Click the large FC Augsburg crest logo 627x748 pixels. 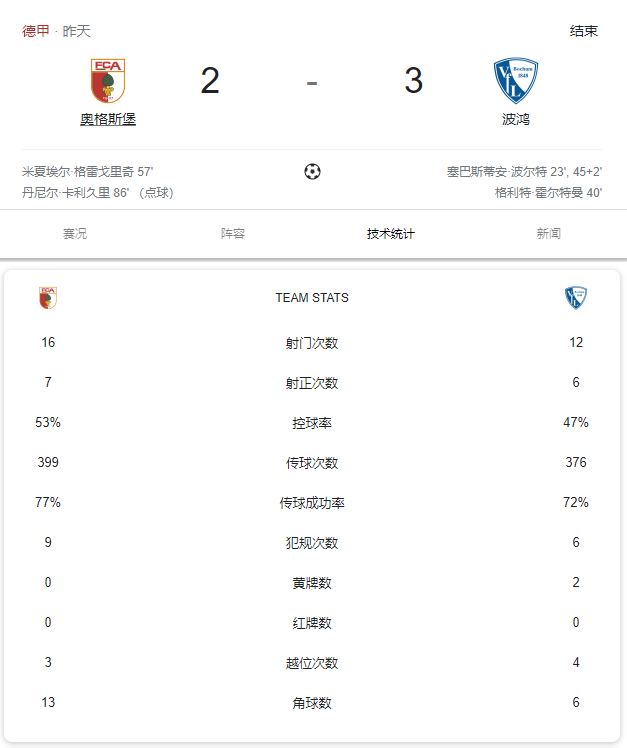(x=108, y=81)
